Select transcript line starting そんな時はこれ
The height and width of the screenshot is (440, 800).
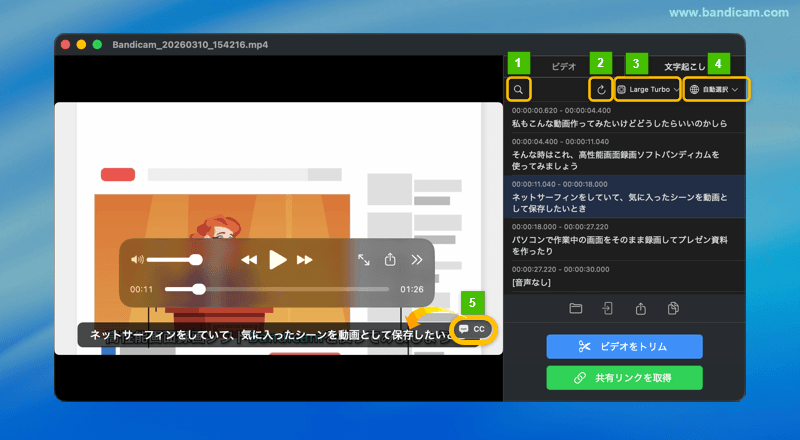624,155
